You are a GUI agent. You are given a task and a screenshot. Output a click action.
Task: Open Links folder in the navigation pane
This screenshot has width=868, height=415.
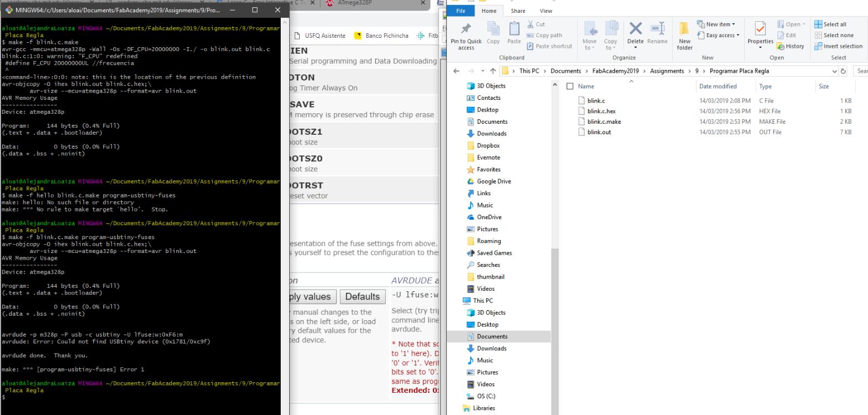point(480,193)
